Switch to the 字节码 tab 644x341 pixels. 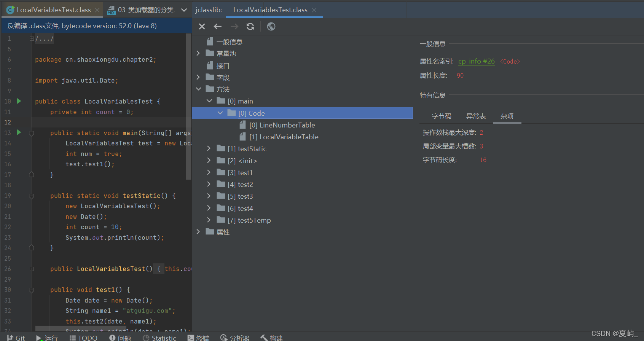pyautogui.click(x=442, y=116)
